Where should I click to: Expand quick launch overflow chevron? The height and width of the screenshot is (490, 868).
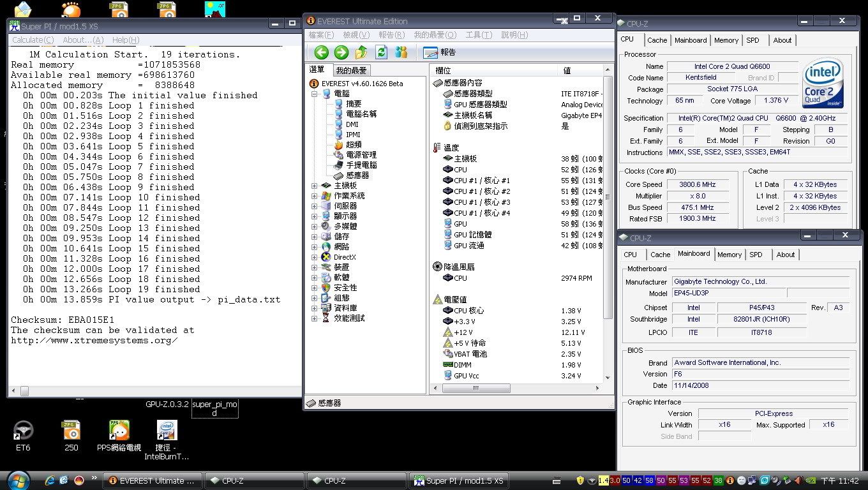(94, 478)
